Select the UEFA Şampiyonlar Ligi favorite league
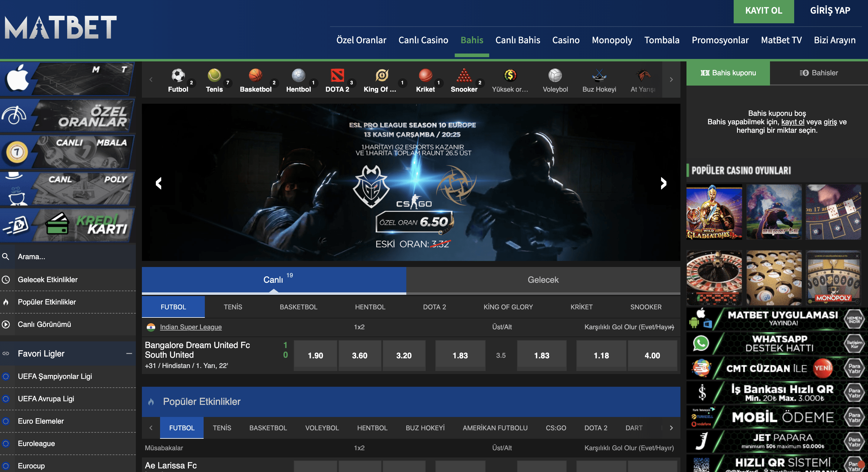The image size is (868, 472). click(x=55, y=376)
